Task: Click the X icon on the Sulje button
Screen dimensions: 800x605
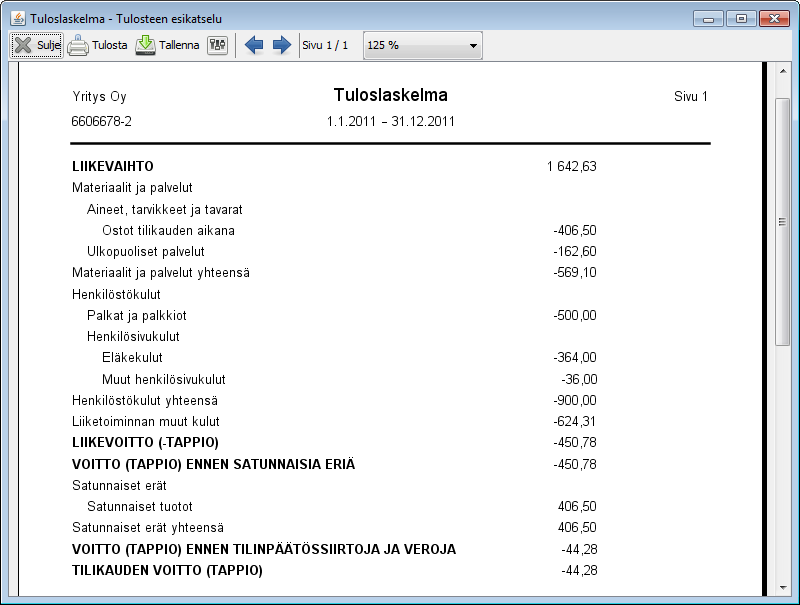Action: [23, 45]
